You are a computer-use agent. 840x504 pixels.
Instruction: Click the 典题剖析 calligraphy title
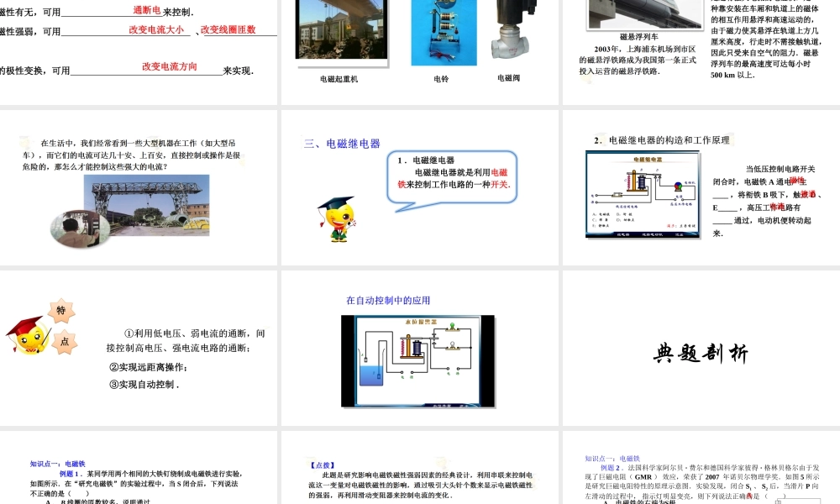(x=701, y=354)
